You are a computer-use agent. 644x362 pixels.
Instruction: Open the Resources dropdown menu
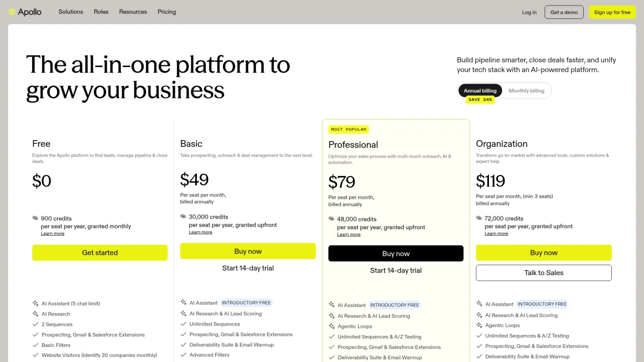click(x=133, y=12)
